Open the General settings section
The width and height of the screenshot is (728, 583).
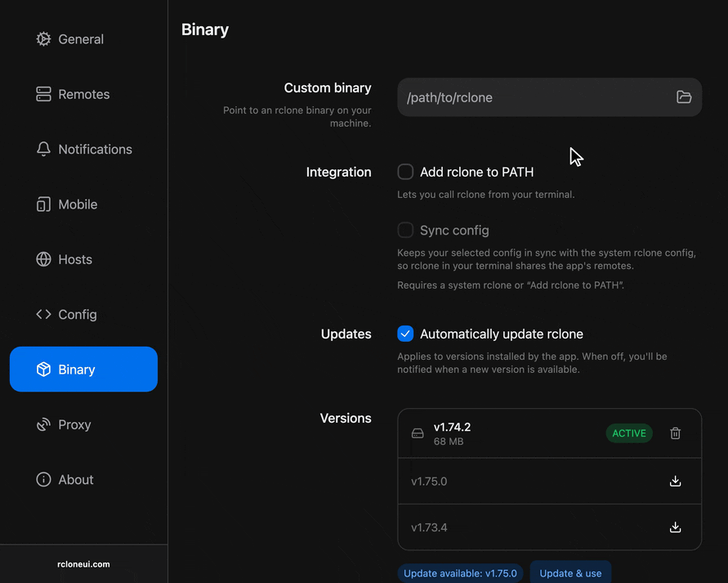tap(83, 39)
